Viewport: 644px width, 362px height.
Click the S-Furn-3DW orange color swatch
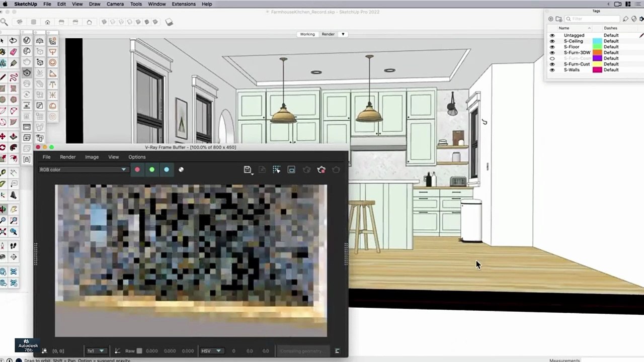[597, 52]
